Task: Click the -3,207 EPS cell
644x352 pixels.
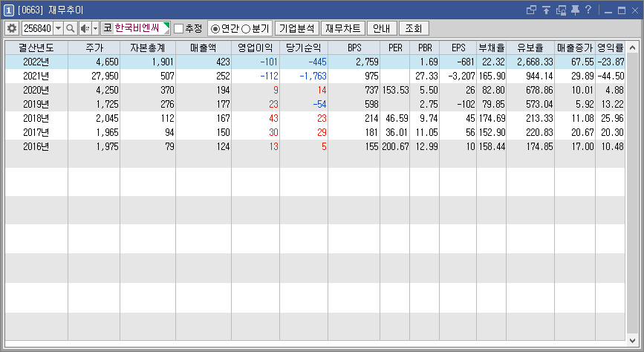Action: coord(458,76)
